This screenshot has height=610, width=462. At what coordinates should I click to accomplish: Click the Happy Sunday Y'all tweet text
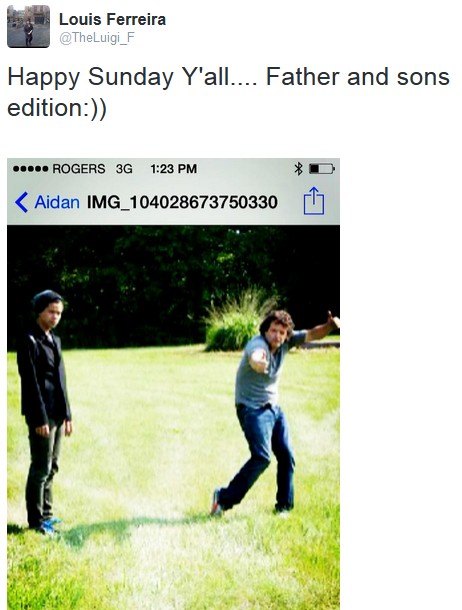pos(229,92)
